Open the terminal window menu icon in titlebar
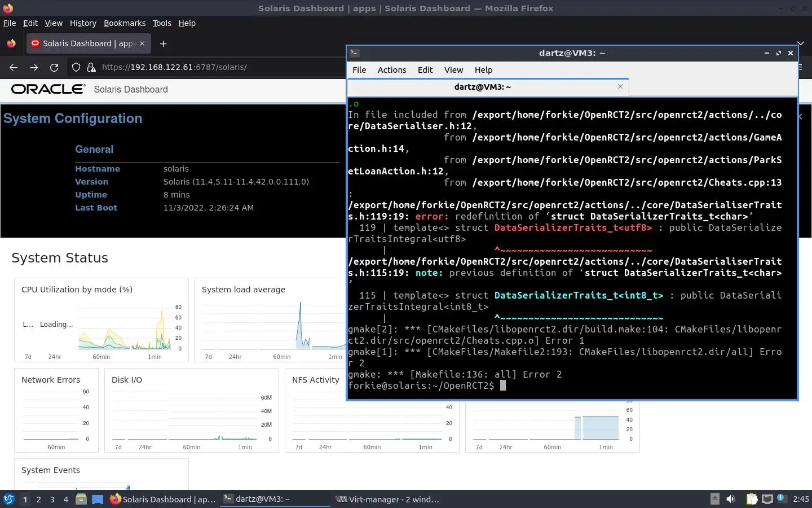812x508 pixels. click(x=355, y=52)
